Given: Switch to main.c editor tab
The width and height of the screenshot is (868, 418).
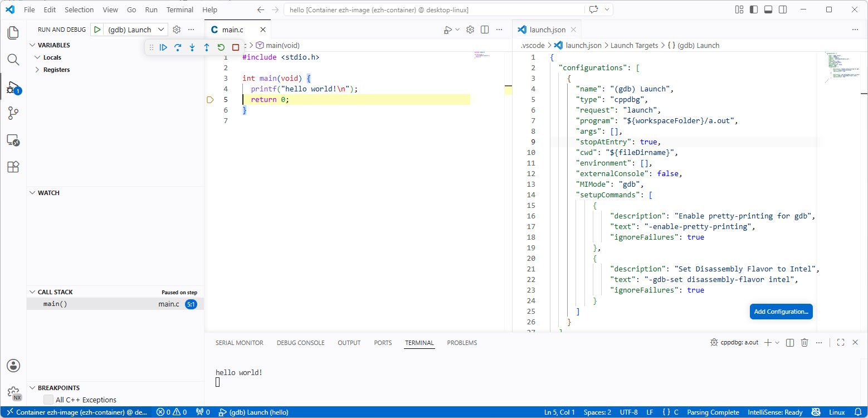Looking at the screenshot, I should pyautogui.click(x=232, y=30).
